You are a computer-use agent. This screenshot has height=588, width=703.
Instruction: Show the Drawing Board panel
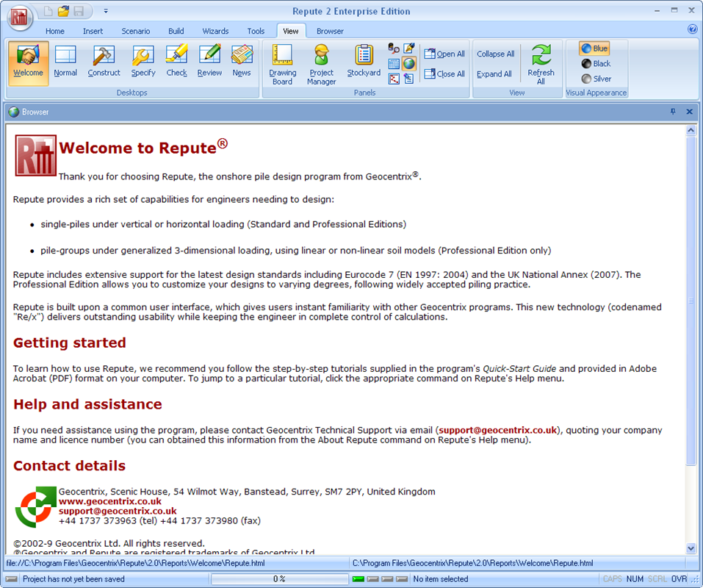pos(283,65)
